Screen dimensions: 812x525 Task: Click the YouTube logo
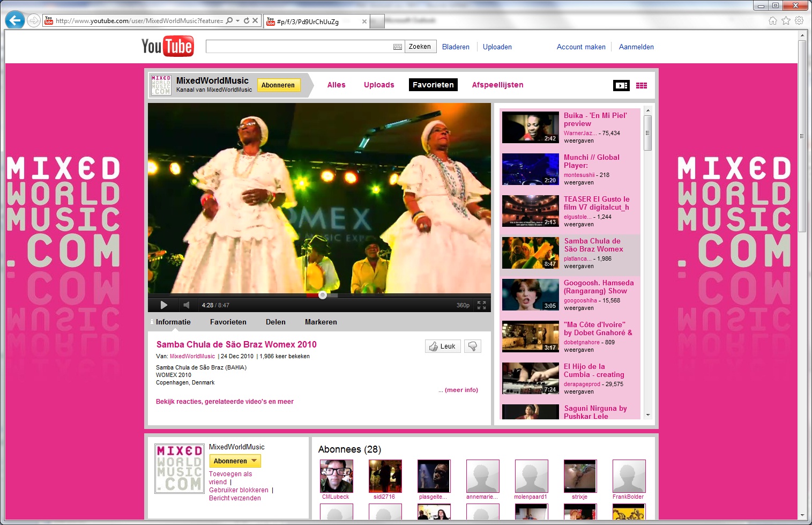point(167,47)
